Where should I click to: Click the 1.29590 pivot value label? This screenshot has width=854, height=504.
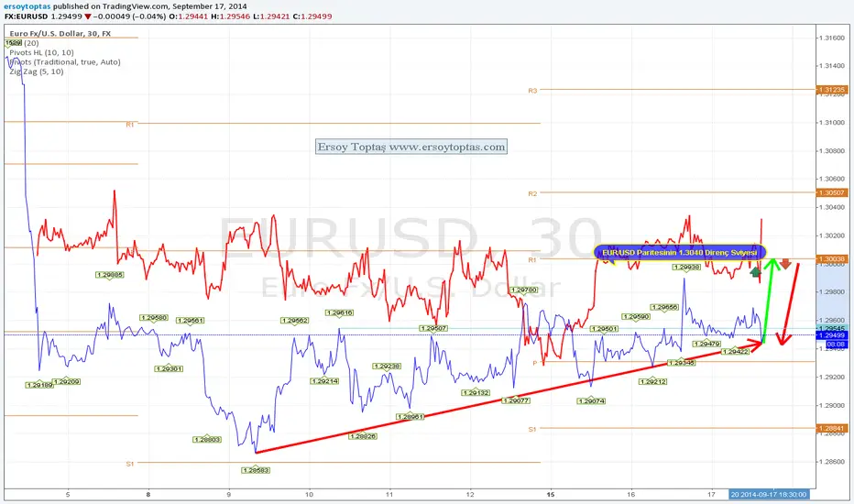click(636, 316)
